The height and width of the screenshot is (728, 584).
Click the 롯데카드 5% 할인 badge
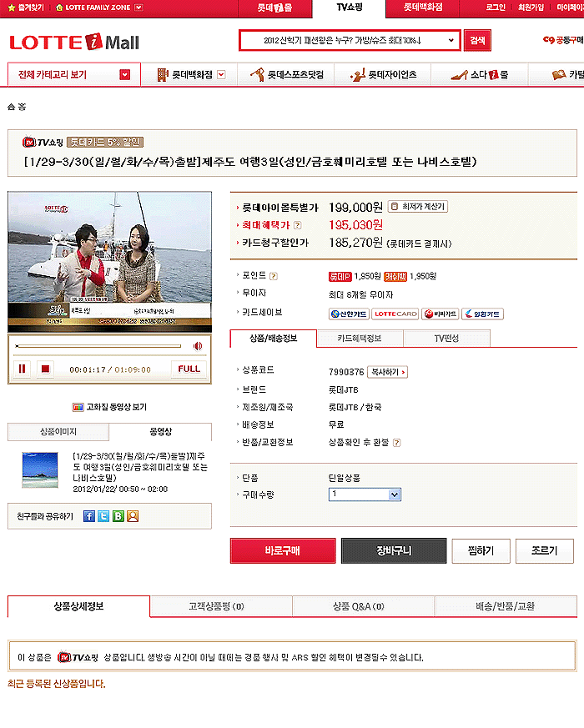(x=105, y=142)
